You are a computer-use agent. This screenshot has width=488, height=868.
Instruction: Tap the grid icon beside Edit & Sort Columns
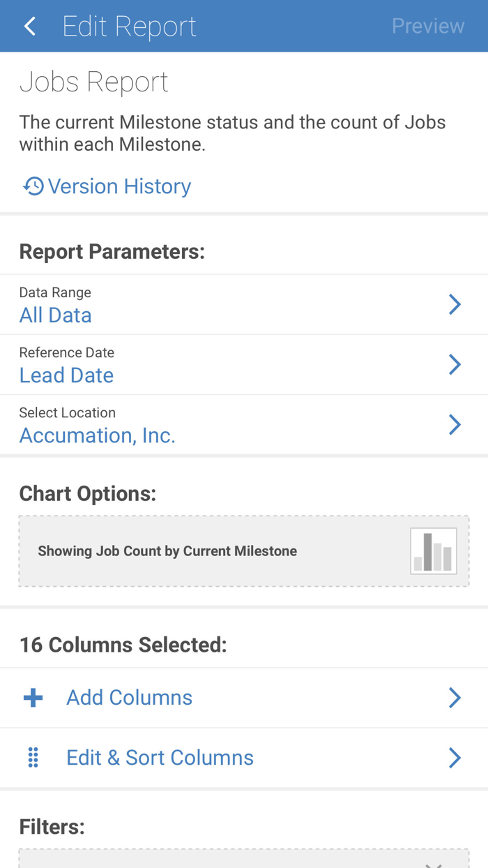31,757
